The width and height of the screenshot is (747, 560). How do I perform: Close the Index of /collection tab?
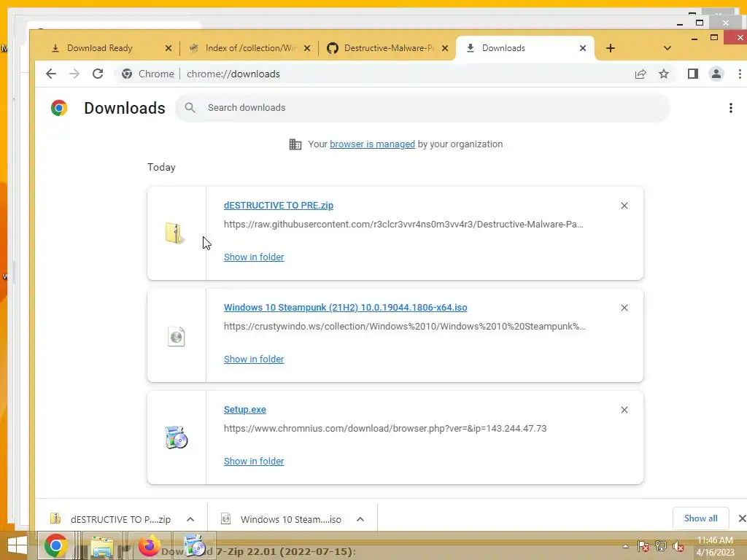(307, 48)
